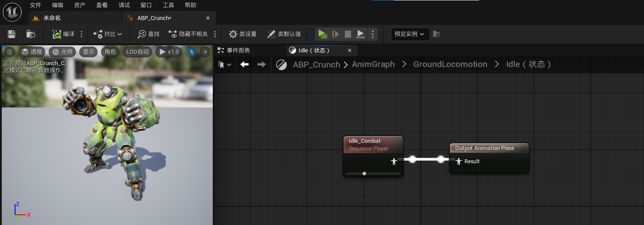644x225 pixels.
Task: Click the eject play icon
Action: [x=360, y=34]
